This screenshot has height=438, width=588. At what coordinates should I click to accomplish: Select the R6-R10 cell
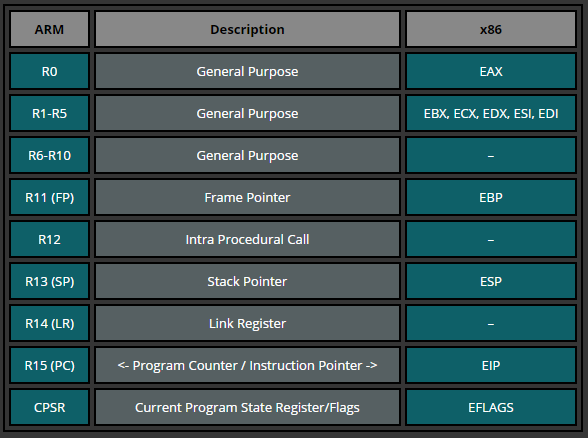pyautogui.click(x=50, y=155)
